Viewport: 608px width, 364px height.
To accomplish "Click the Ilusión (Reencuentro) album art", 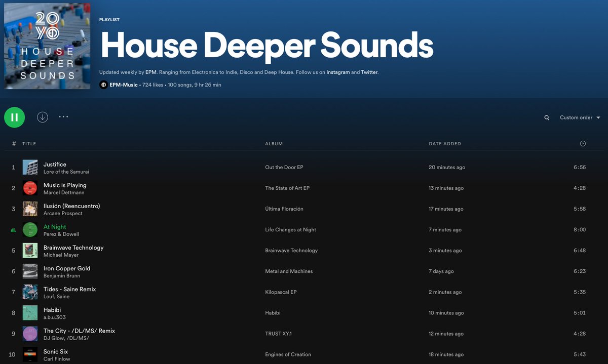I will pos(30,209).
